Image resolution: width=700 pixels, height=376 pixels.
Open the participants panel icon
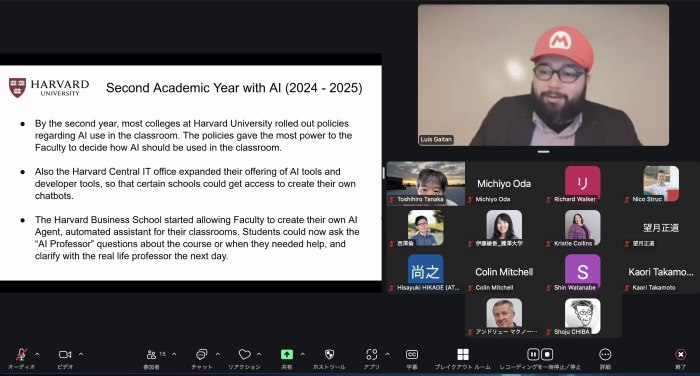pyautogui.click(x=151, y=355)
